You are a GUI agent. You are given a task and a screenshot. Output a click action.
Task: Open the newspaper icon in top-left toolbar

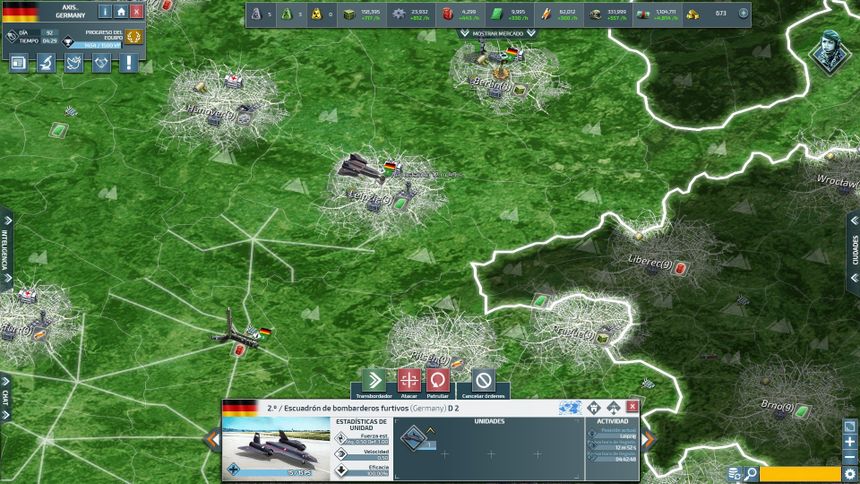coord(19,63)
